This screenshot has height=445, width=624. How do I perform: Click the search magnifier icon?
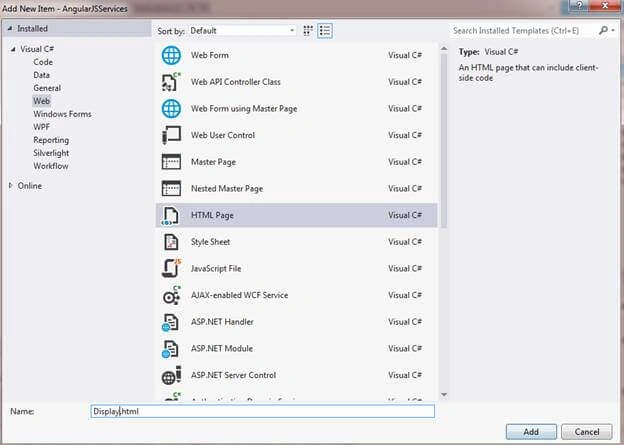tap(603, 30)
